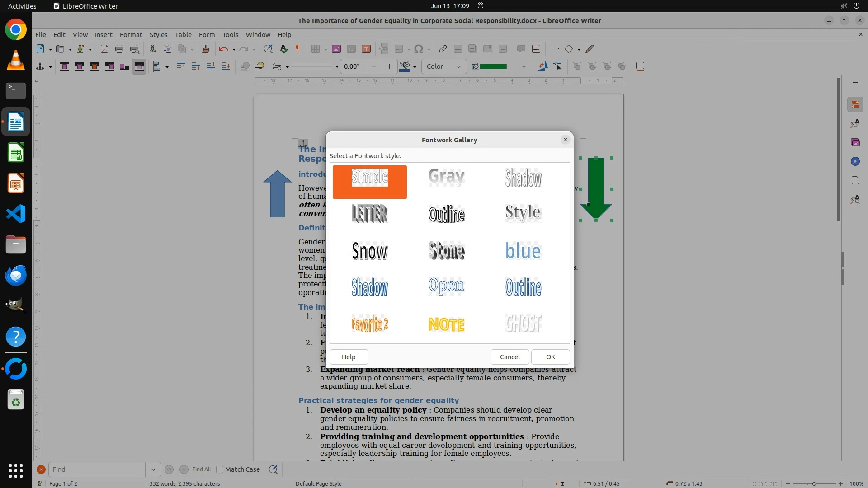The image size is (868, 488).
Task: Click the Print toolbar icon
Action: click(x=119, y=49)
